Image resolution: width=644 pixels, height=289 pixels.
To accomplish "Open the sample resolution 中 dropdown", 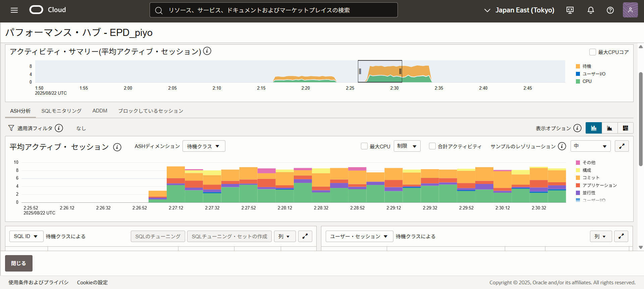I will tap(590, 146).
